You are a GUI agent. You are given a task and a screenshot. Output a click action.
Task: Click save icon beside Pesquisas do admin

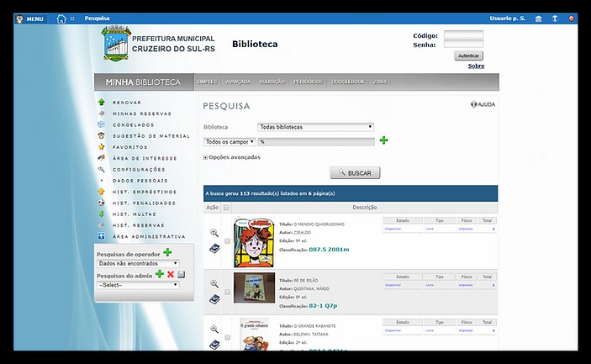[x=182, y=275]
